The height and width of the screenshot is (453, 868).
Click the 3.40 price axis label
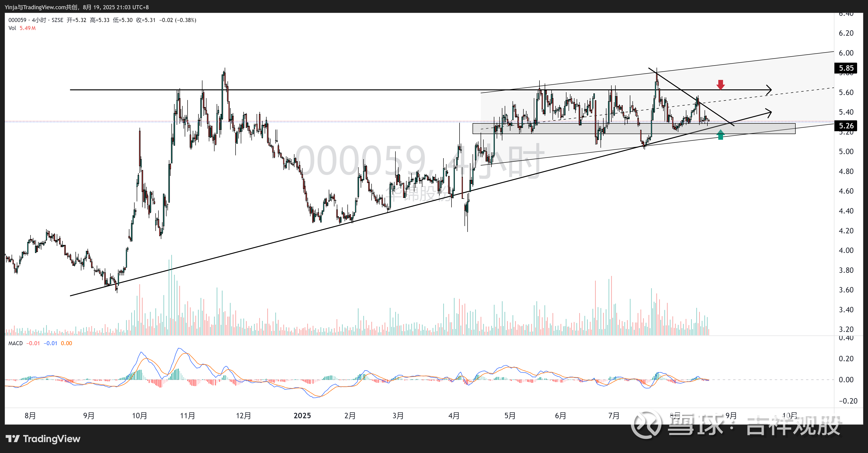[x=846, y=309]
